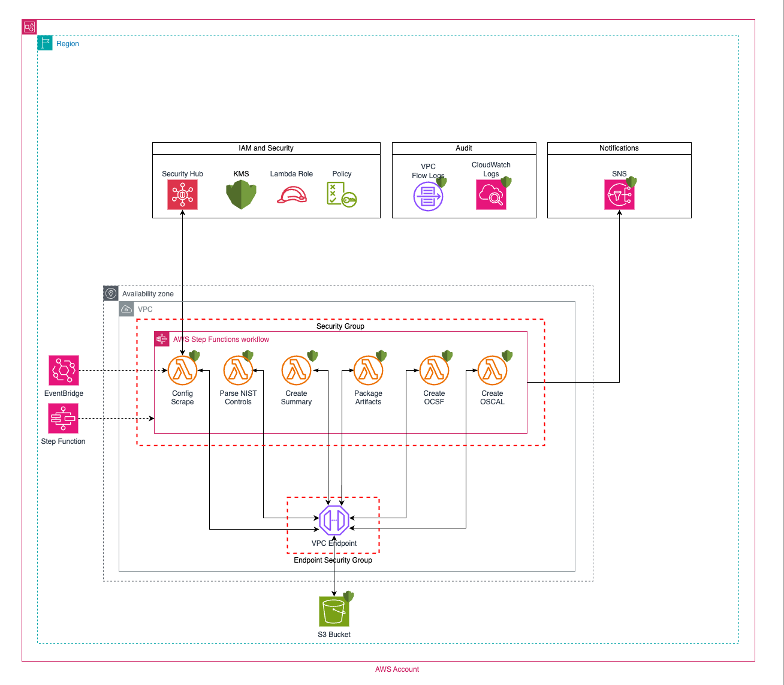Select the IAM and Security header

click(266, 148)
